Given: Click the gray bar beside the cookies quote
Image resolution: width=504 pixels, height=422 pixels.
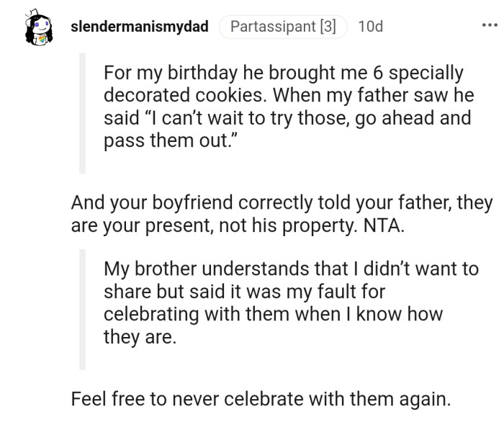Looking at the screenshot, I should 82,113.
